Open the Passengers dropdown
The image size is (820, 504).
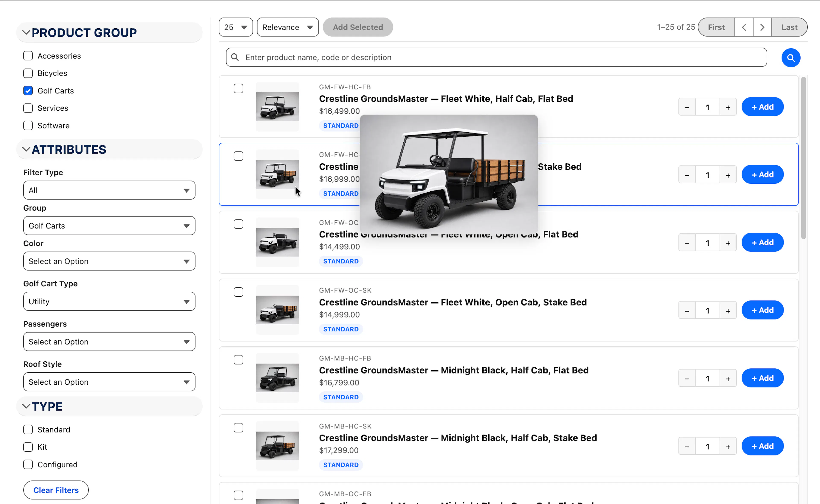(x=109, y=342)
